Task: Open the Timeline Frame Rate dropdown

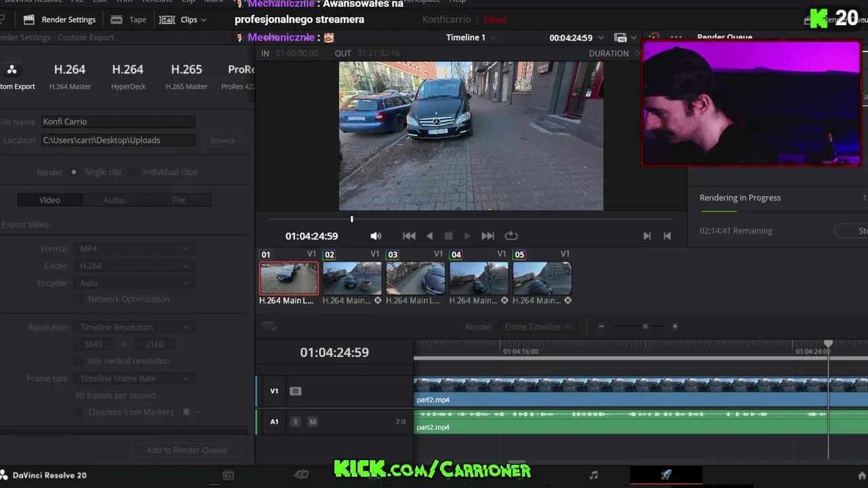Action: [134, 378]
